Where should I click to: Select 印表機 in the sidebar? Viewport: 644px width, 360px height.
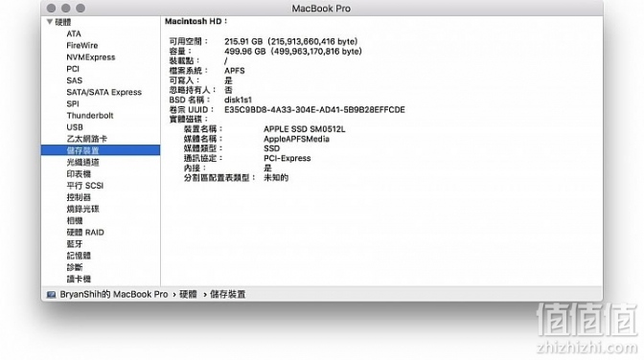tap(79, 173)
